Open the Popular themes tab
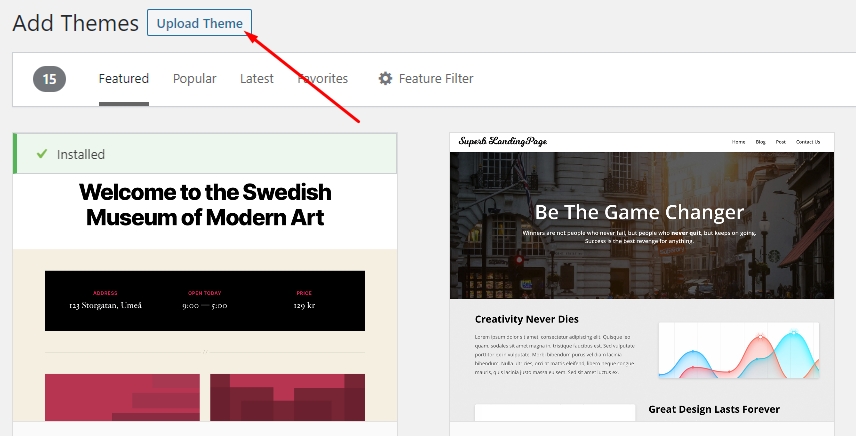The width and height of the screenshot is (856, 436). [194, 79]
